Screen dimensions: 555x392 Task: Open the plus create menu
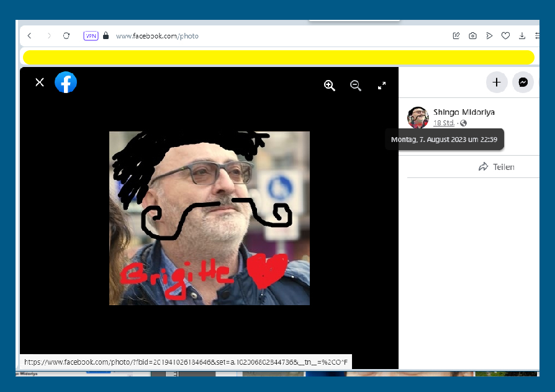click(496, 82)
